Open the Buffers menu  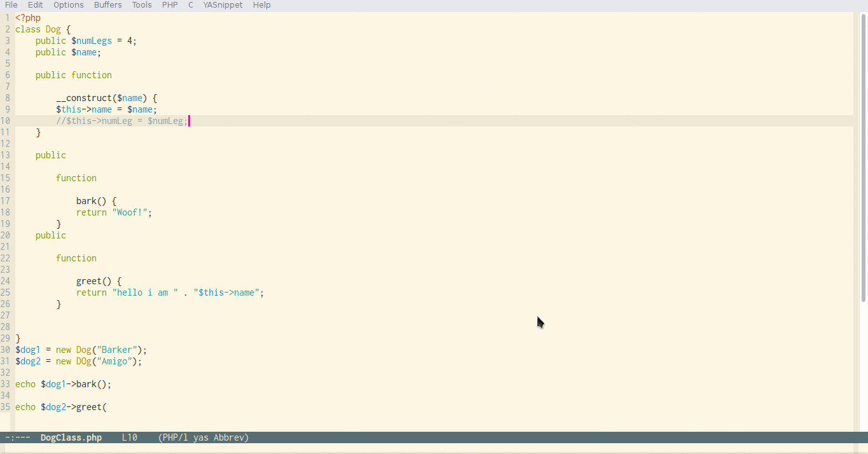click(x=108, y=5)
